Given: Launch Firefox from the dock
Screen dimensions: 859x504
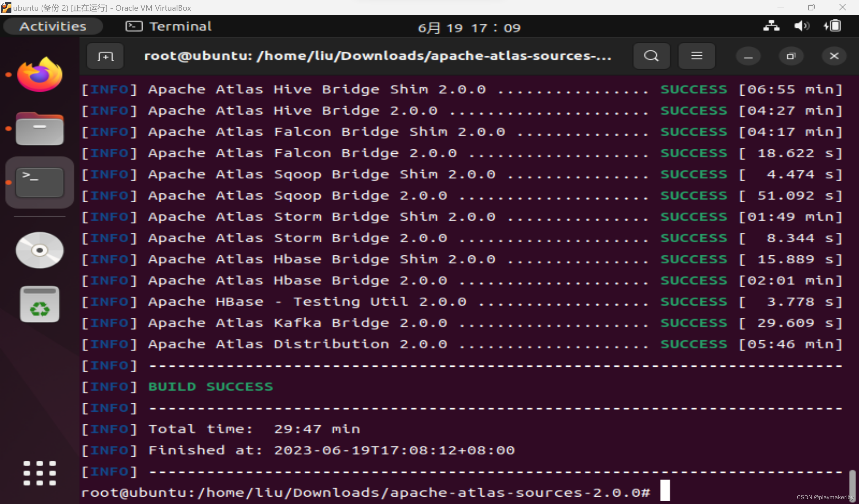Looking at the screenshot, I should tap(40, 74).
